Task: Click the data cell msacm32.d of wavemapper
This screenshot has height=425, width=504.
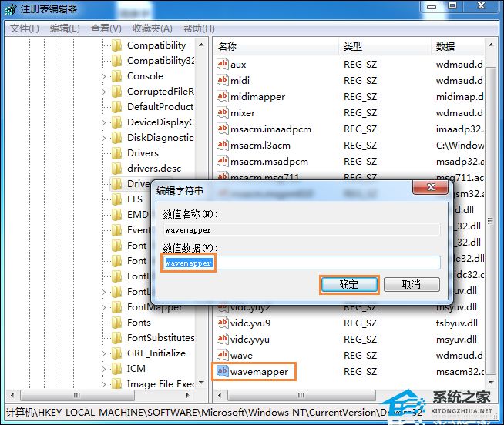Action: pos(460,372)
